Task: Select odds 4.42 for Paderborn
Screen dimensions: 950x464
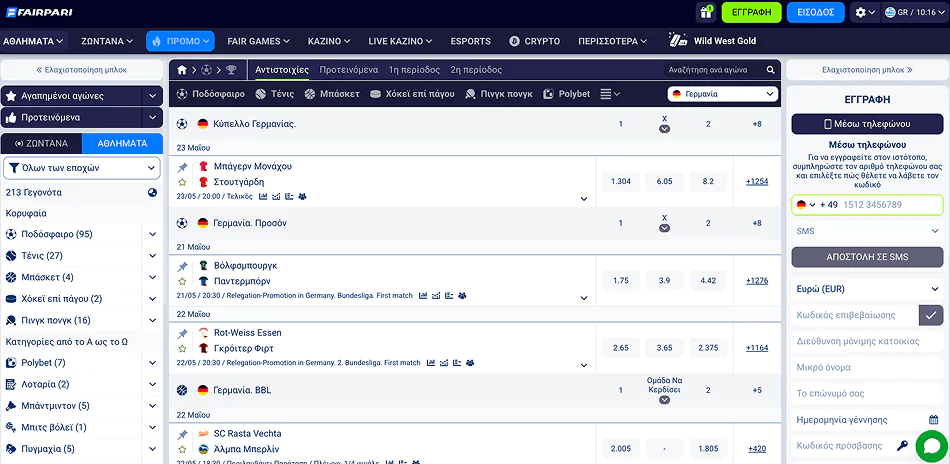Action: pyautogui.click(x=708, y=280)
